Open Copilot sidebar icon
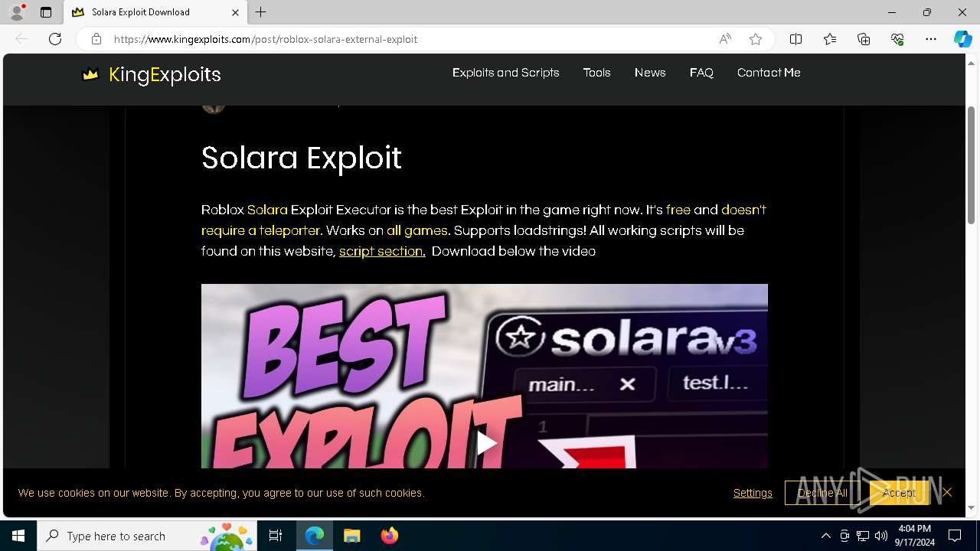The width and height of the screenshot is (980, 551). coord(962,39)
